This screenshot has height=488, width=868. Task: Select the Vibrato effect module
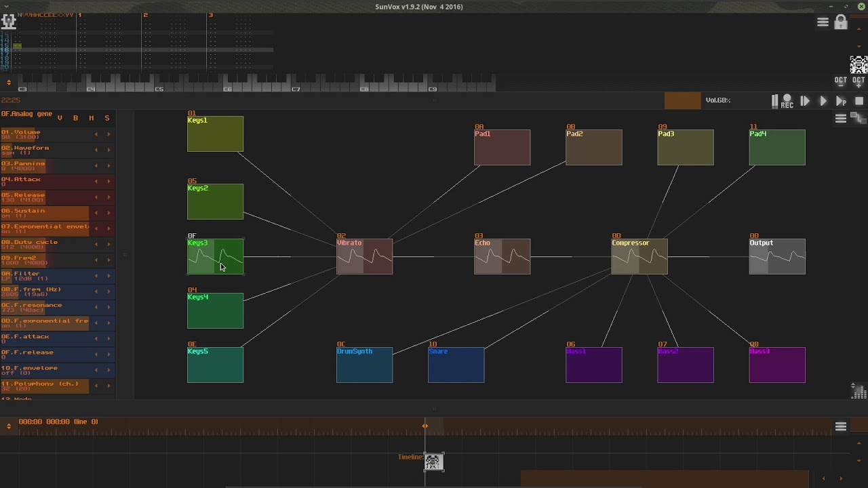[364, 256]
